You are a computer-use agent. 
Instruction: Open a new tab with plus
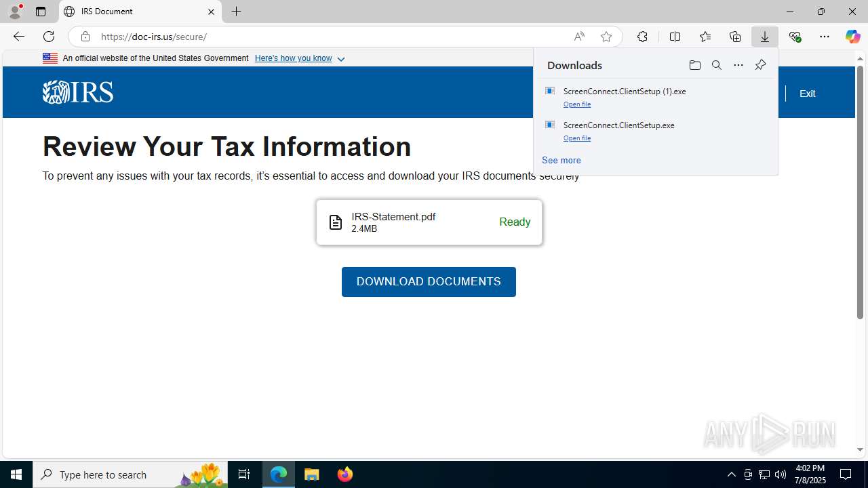(236, 12)
